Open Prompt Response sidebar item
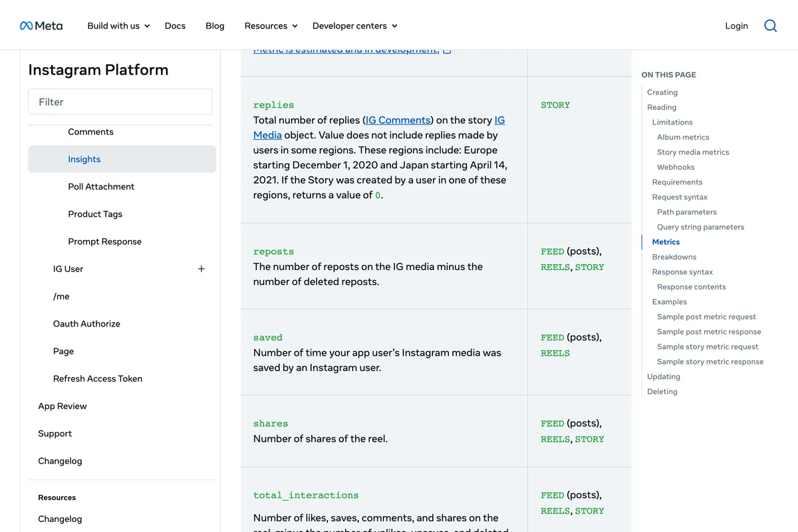The image size is (798, 532). pos(104,241)
